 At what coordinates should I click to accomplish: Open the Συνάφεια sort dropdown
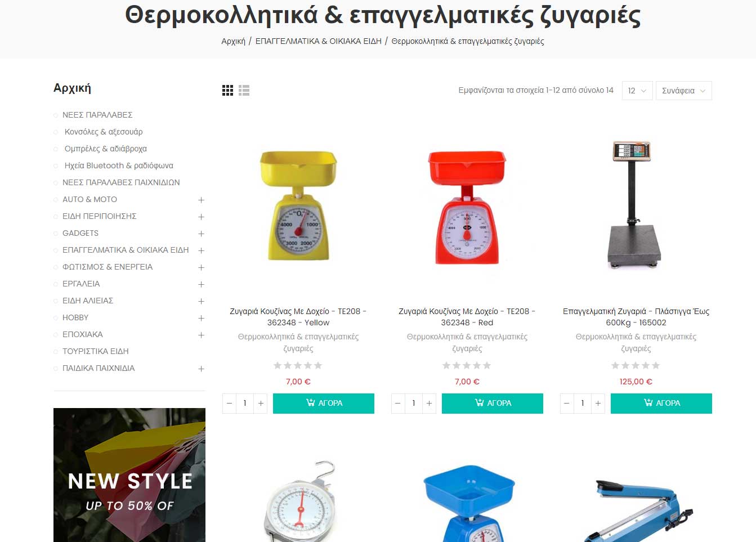point(683,91)
